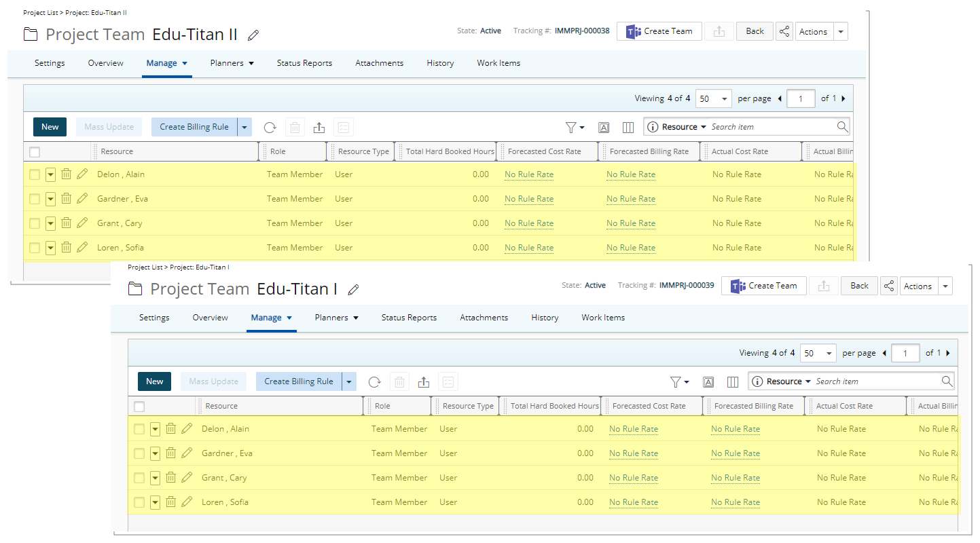The image size is (980, 543).
Task: Refresh the Edu-Titan II team list
Action: point(270,127)
